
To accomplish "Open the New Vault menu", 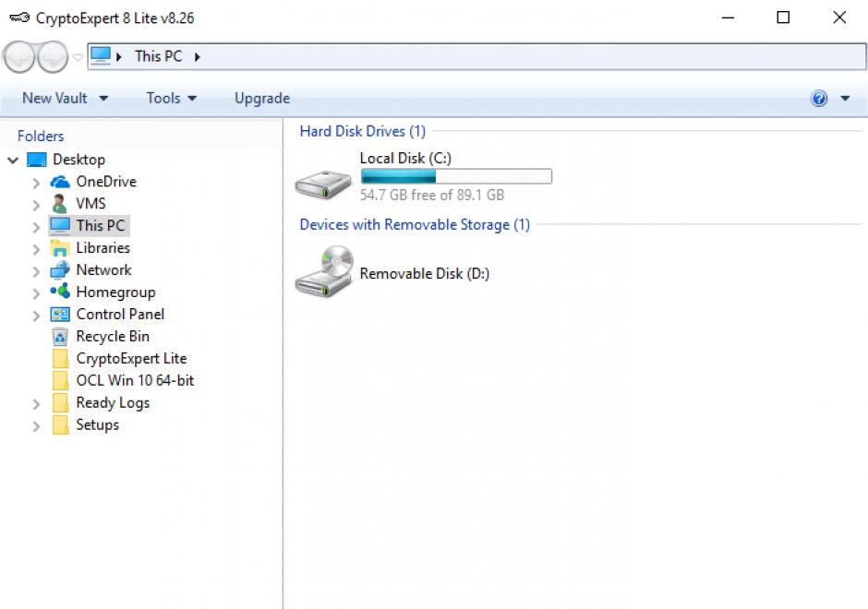I will tap(65, 98).
